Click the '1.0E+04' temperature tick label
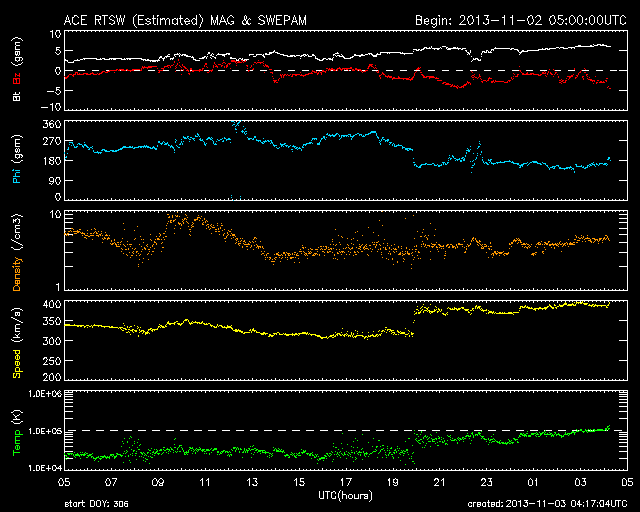 45,468
